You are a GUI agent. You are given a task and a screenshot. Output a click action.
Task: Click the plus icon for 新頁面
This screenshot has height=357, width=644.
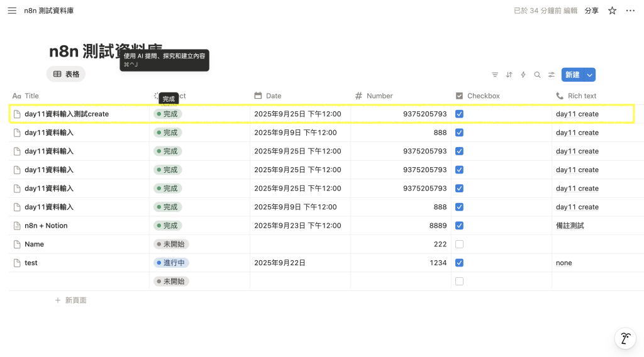(x=58, y=300)
